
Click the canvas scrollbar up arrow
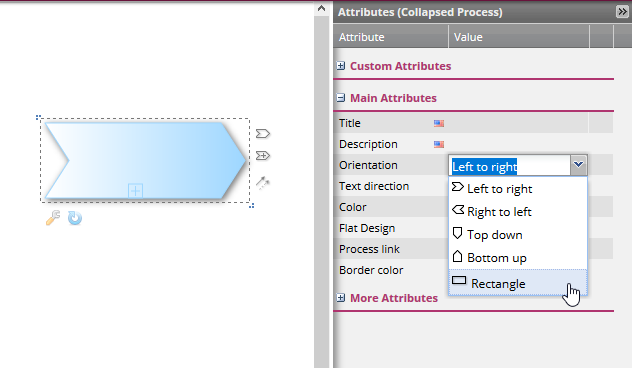321,8
